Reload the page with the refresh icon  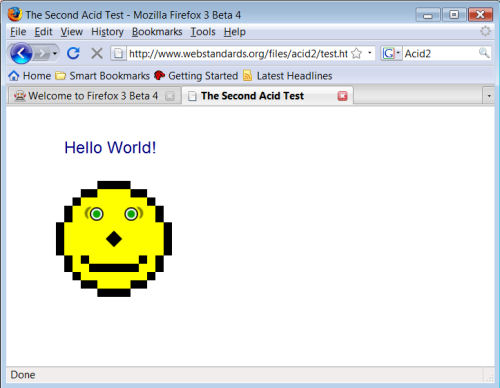click(x=73, y=53)
